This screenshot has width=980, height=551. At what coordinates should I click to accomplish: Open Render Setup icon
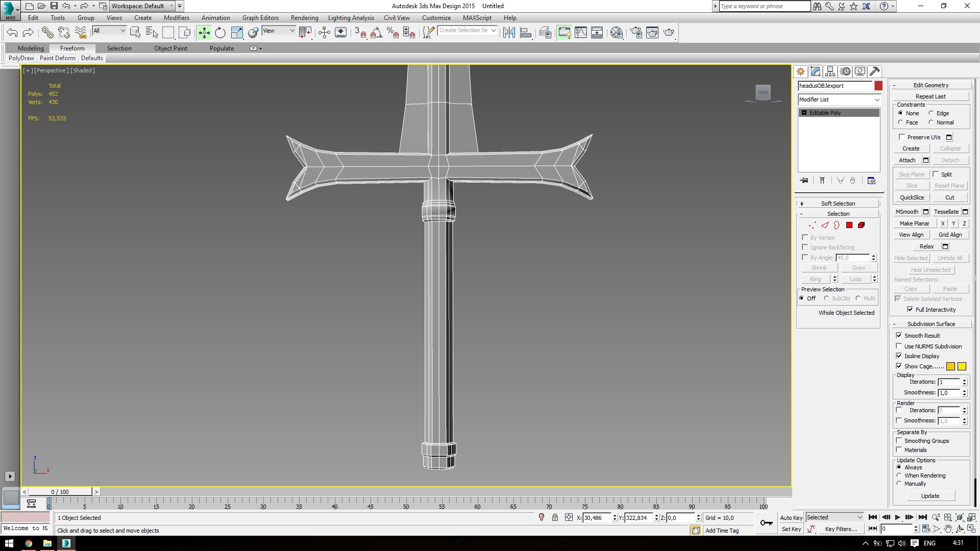click(636, 33)
